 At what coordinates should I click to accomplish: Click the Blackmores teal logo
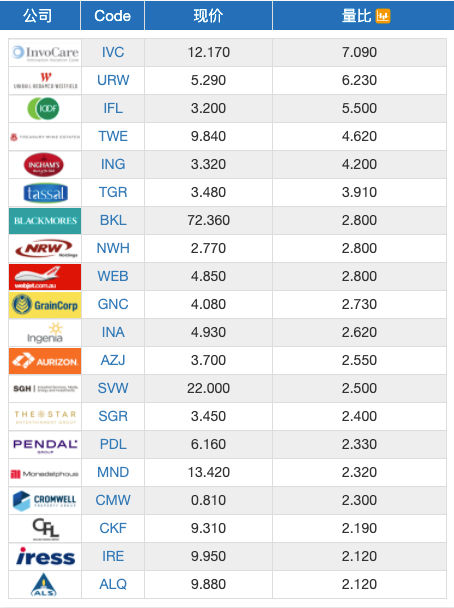coord(45,221)
